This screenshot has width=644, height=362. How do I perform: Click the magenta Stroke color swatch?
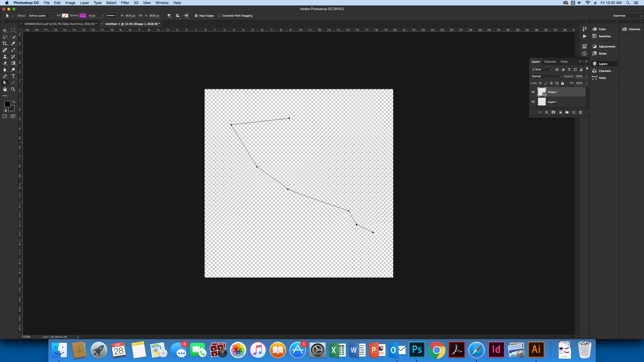tap(83, 16)
